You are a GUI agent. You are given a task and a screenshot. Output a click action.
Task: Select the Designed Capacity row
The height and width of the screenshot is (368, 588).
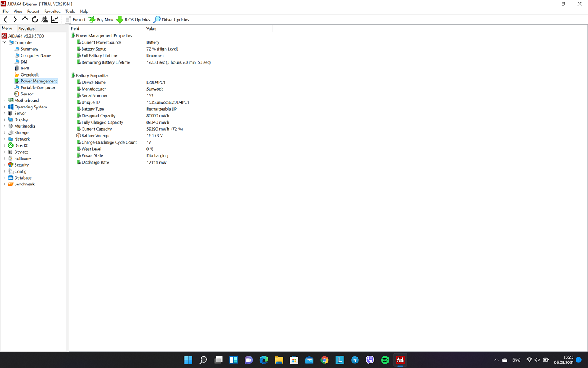coord(123,115)
